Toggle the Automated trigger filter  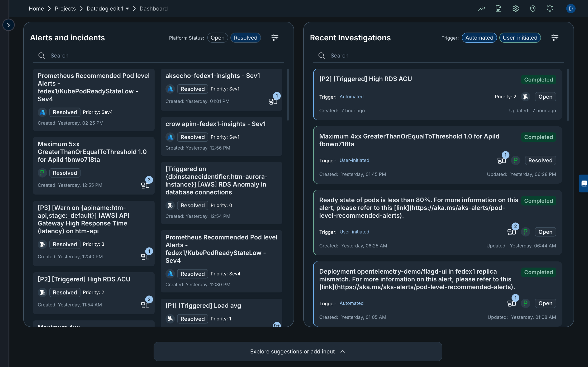tap(479, 38)
